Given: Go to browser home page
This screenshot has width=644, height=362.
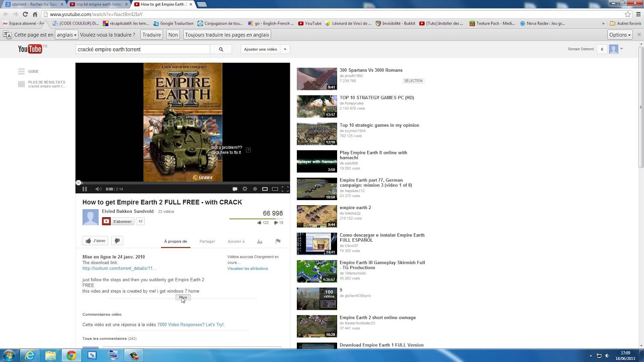Looking at the screenshot, I should click(x=35, y=15).
